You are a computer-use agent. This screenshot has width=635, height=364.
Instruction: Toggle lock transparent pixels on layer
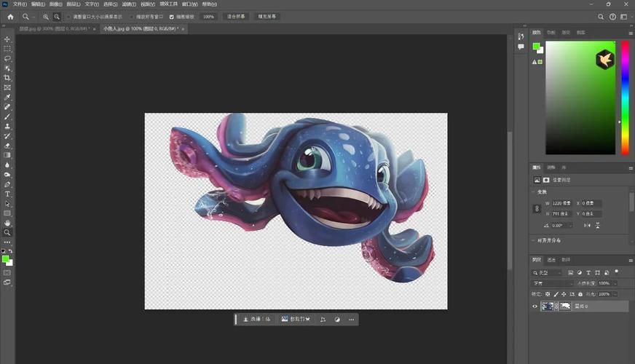click(548, 294)
